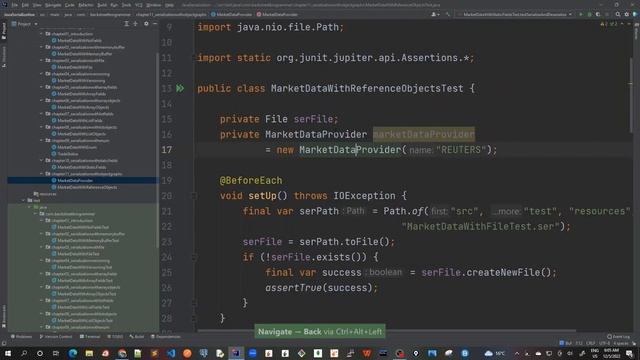Open the Code menu

[70, 5]
